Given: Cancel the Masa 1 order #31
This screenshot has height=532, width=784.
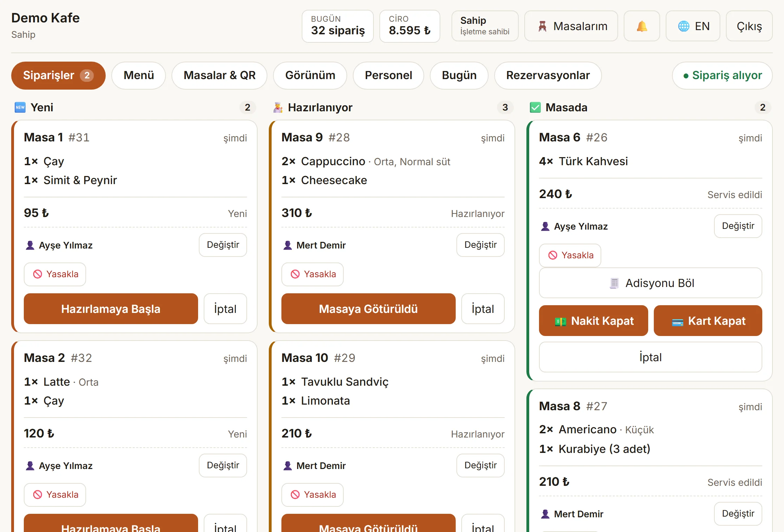Looking at the screenshot, I should click(225, 309).
